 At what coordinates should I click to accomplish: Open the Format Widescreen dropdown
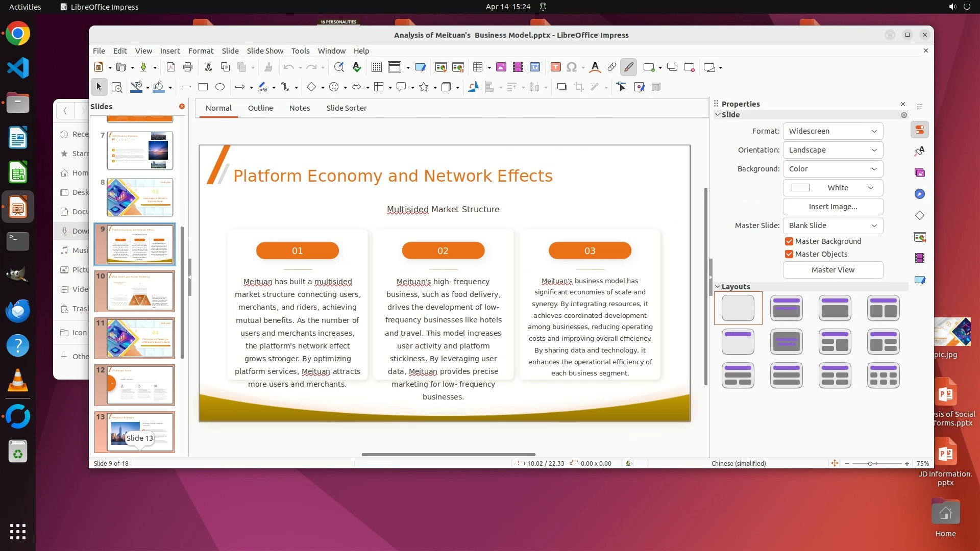point(832,131)
